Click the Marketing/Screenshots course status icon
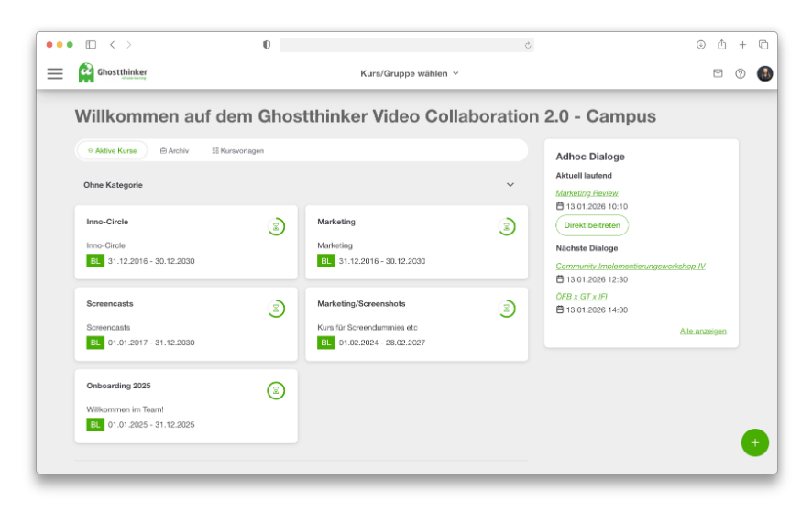 point(507,309)
